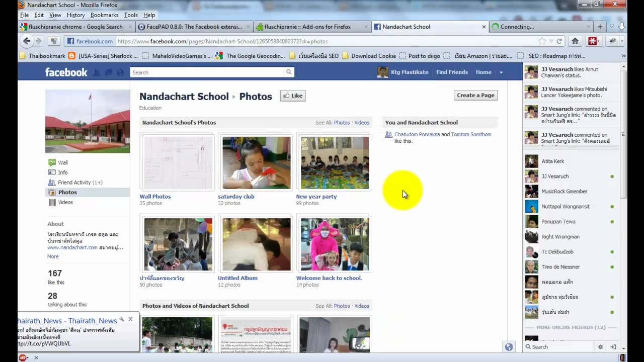Hide the chat sidebar with the arrow icon
This screenshot has height=362, width=644.
[613, 347]
